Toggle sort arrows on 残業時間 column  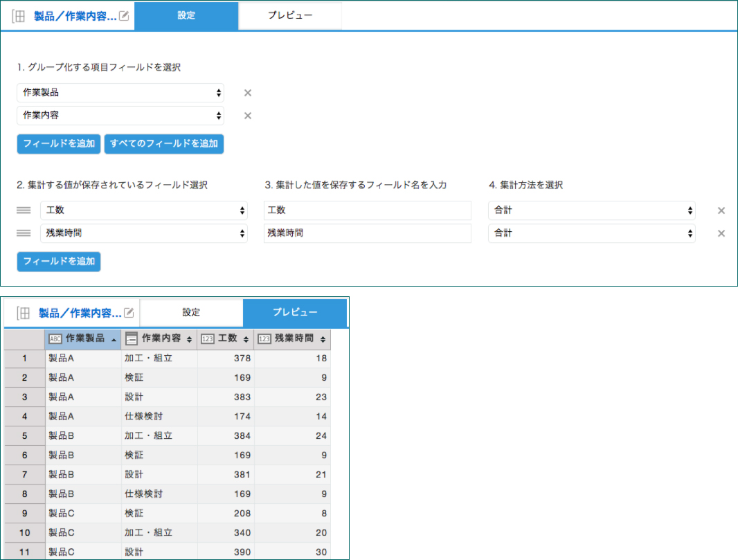click(323, 339)
